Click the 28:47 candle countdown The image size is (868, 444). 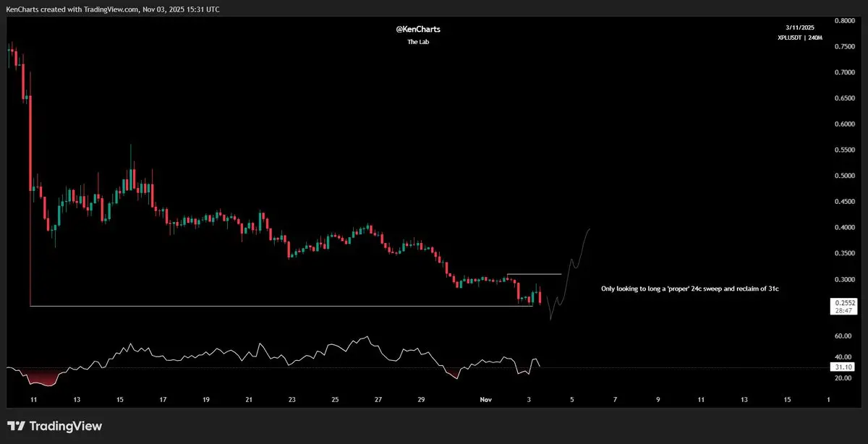[x=843, y=310]
